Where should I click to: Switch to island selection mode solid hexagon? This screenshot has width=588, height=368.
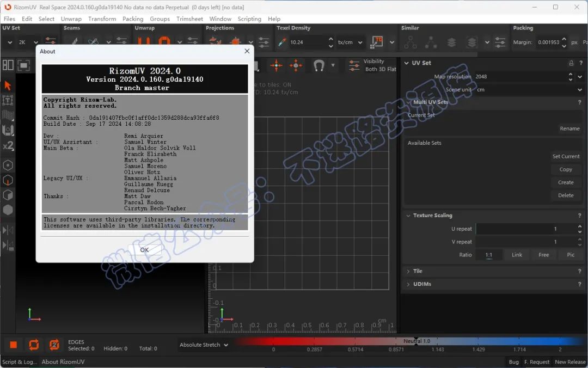[x=8, y=210]
